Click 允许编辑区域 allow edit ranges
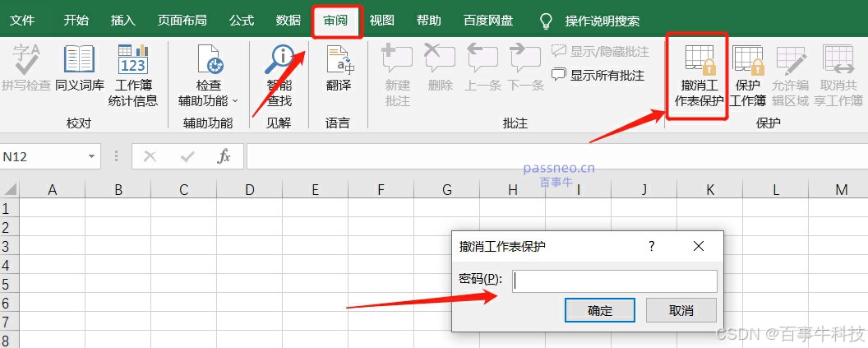 coord(790,76)
